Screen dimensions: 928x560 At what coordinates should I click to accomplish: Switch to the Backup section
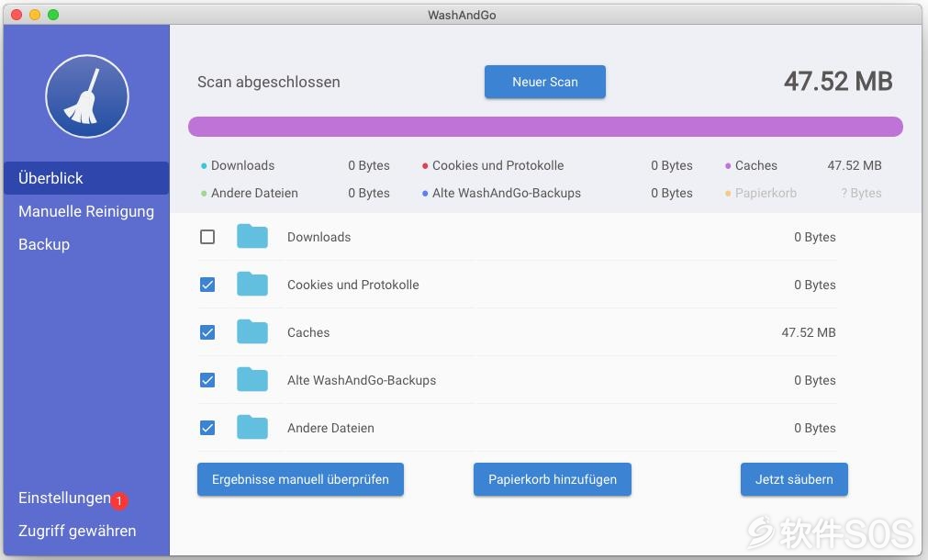pos(44,244)
